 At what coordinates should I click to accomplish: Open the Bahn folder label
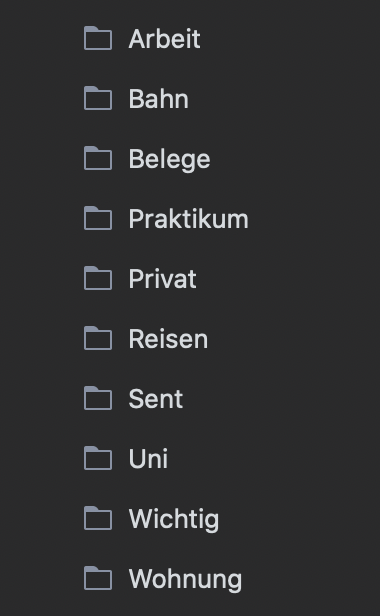pyautogui.click(x=159, y=99)
